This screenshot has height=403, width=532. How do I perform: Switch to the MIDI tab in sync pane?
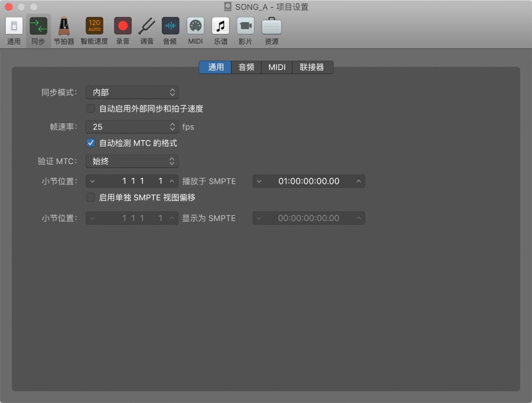(277, 67)
